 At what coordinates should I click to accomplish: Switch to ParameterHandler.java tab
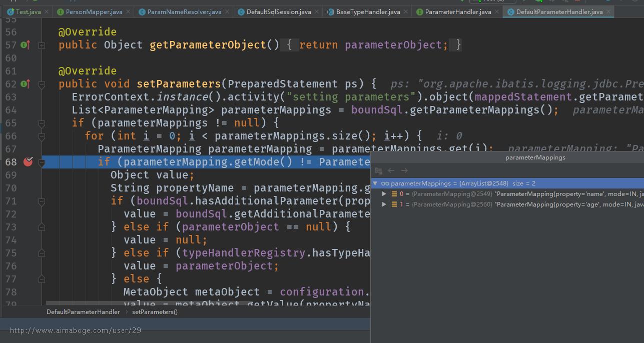pos(458,11)
